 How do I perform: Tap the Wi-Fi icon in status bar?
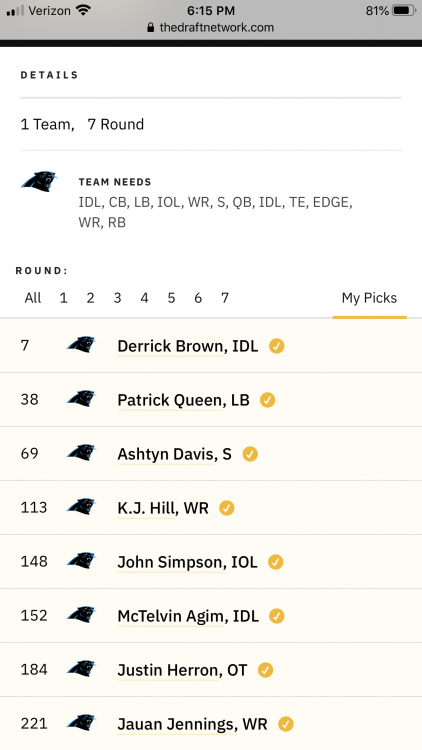click(83, 11)
